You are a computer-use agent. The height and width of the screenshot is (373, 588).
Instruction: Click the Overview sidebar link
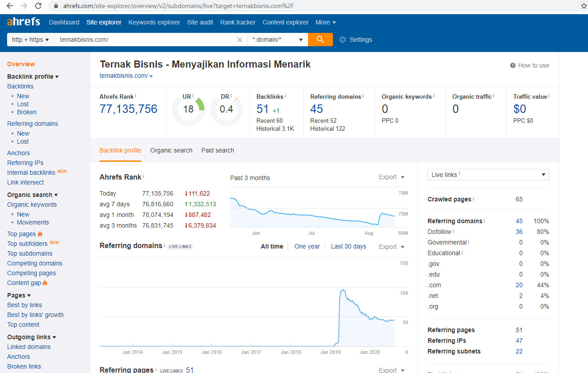tap(21, 64)
